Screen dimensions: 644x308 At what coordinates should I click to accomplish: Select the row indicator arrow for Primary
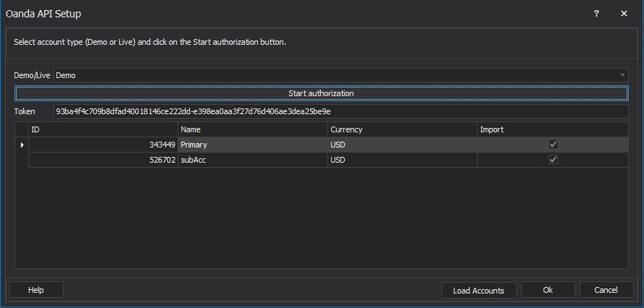pyautogui.click(x=22, y=145)
